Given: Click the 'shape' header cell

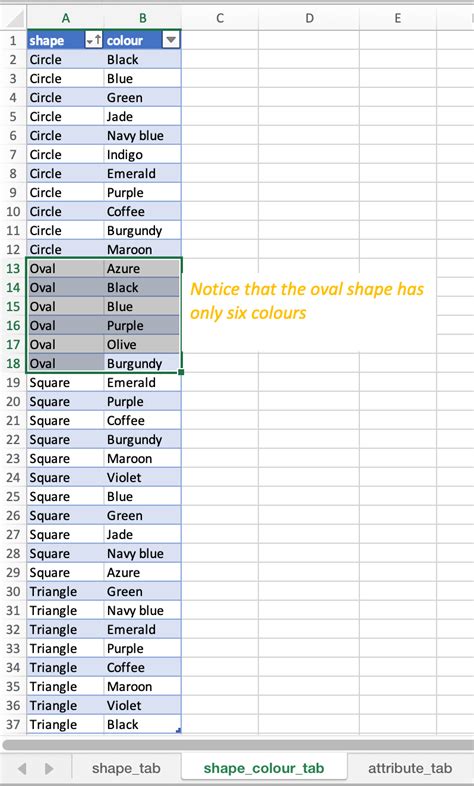Looking at the screenshot, I should (x=66, y=41).
